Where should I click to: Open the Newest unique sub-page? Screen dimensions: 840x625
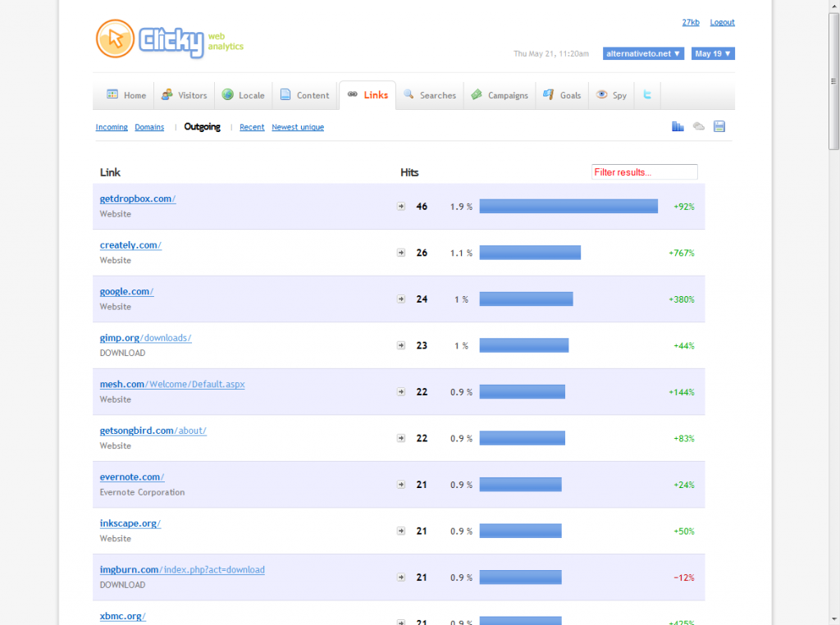click(298, 127)
